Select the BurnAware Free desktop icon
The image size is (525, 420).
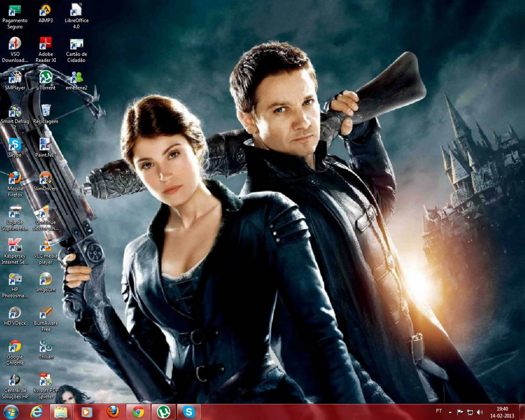coord(46,319)
